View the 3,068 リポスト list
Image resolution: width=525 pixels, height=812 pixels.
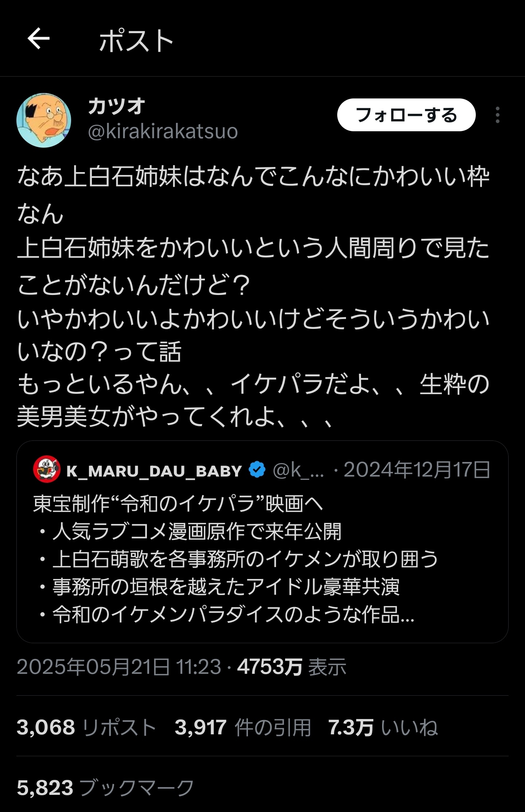[x=86, y=727]
